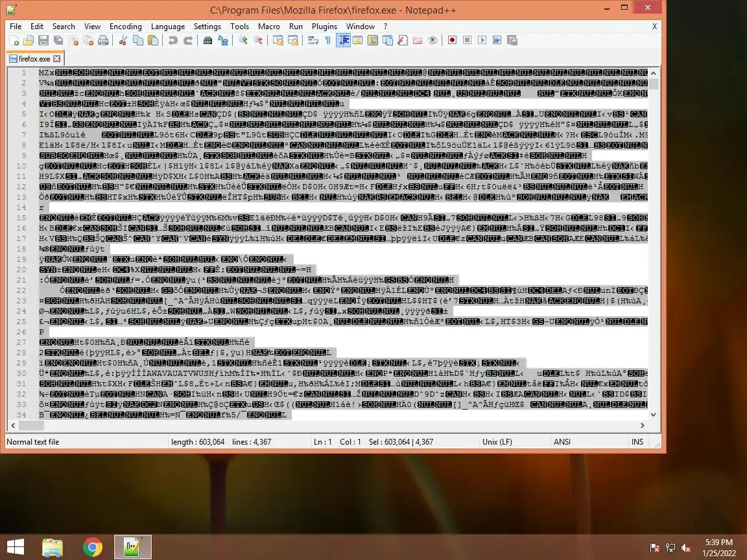747x560 pixels.
Task: Close the firefox.exe tab with its X
Action: pos(56,59)
